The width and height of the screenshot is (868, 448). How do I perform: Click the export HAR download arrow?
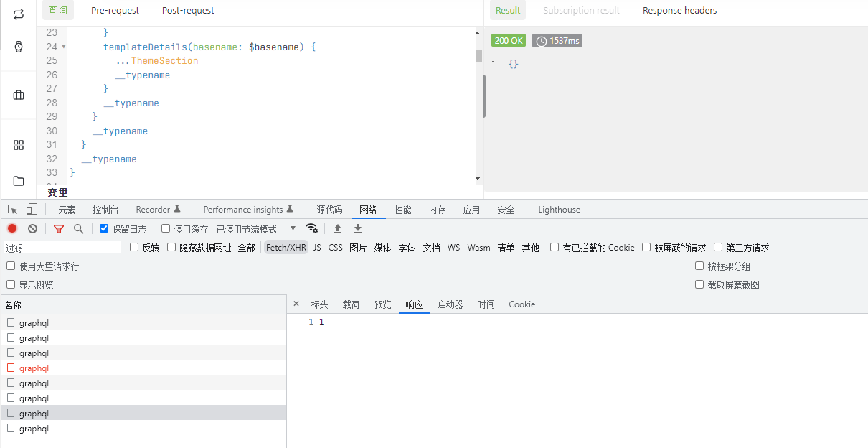pos(358,228)
